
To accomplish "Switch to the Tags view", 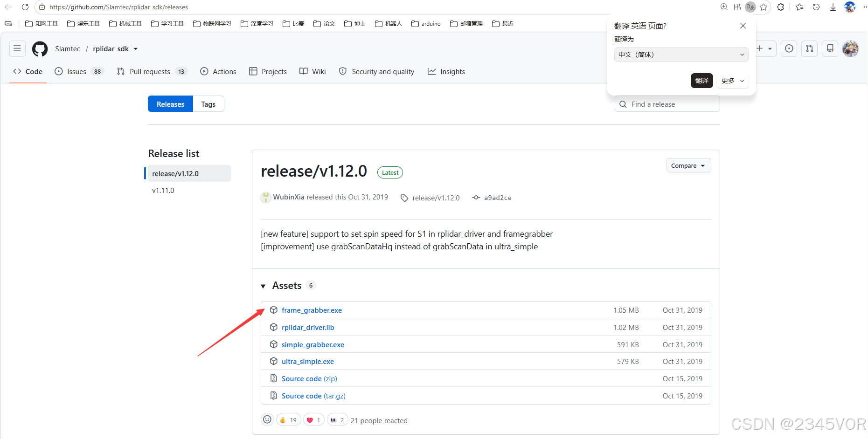I will (x=208, y=104).
